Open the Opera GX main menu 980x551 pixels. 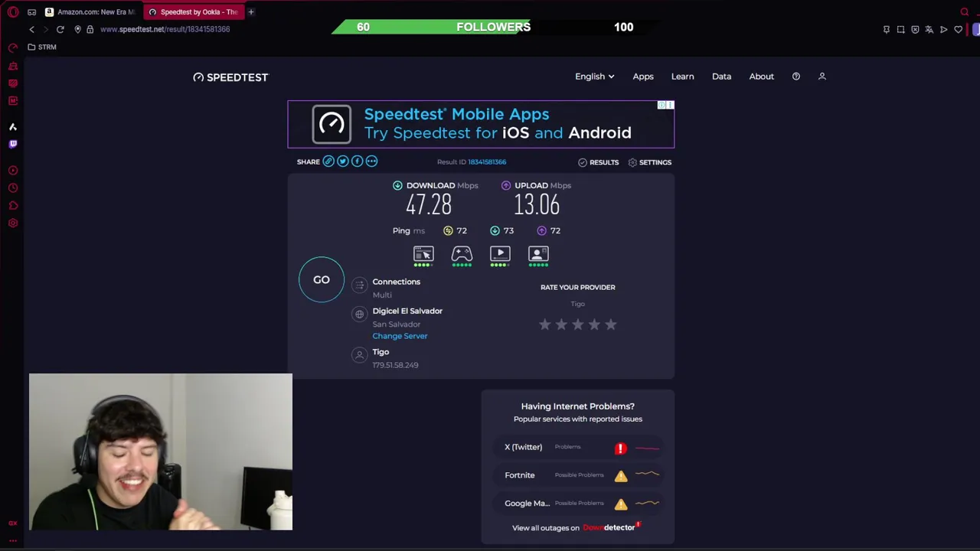coord(13,12)
